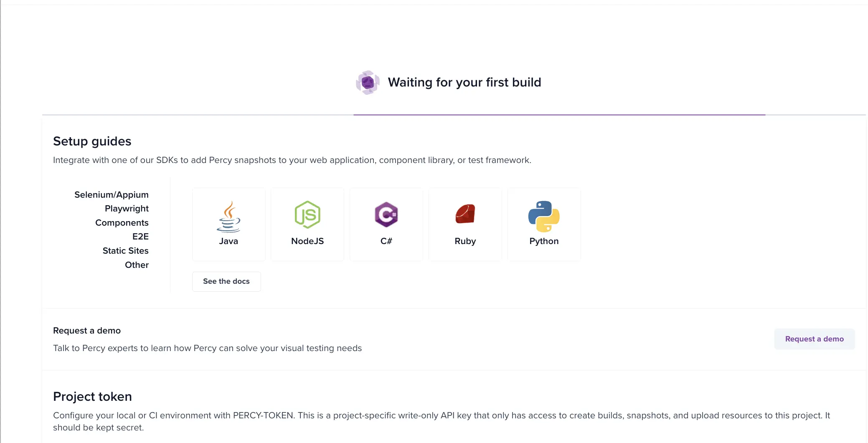The height and width of the screenshot is (443, 868).
Task: Click the See the docs button
Action: [226, 282]
